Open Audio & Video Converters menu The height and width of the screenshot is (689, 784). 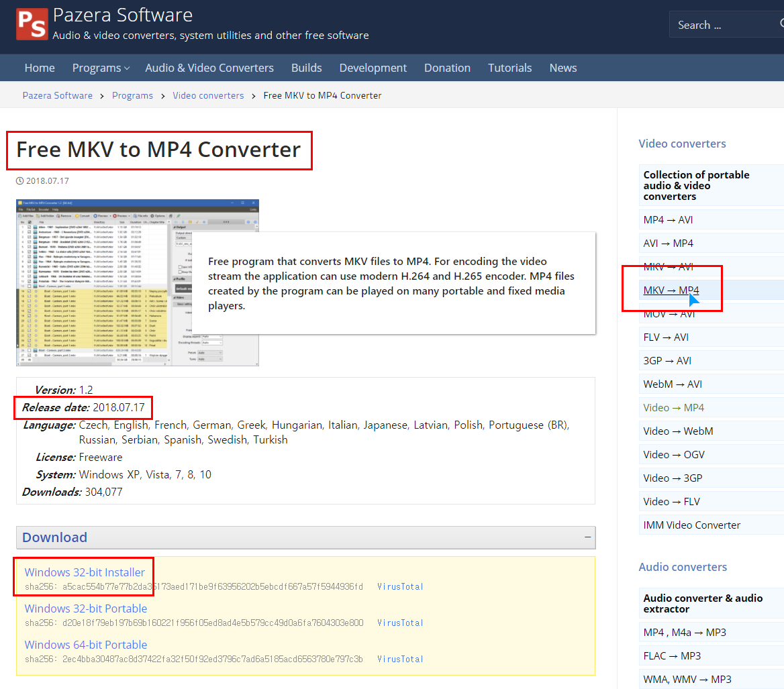[x=209, y=68]
